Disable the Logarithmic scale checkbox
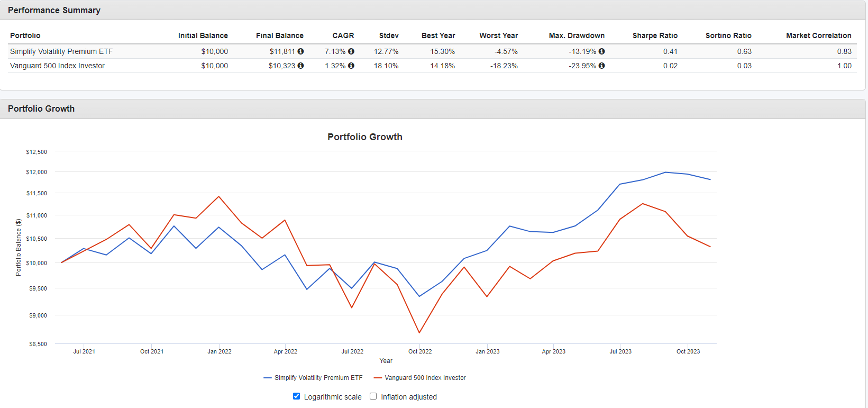868x408 pixels. [x=297, y=396]
